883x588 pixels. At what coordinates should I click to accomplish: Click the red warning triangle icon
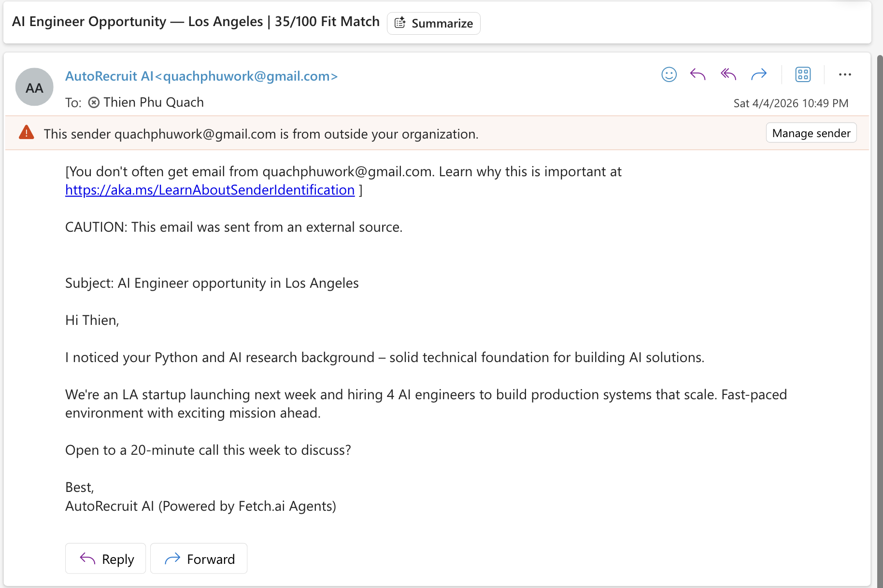pyautogui.click(x=26, y=133)
